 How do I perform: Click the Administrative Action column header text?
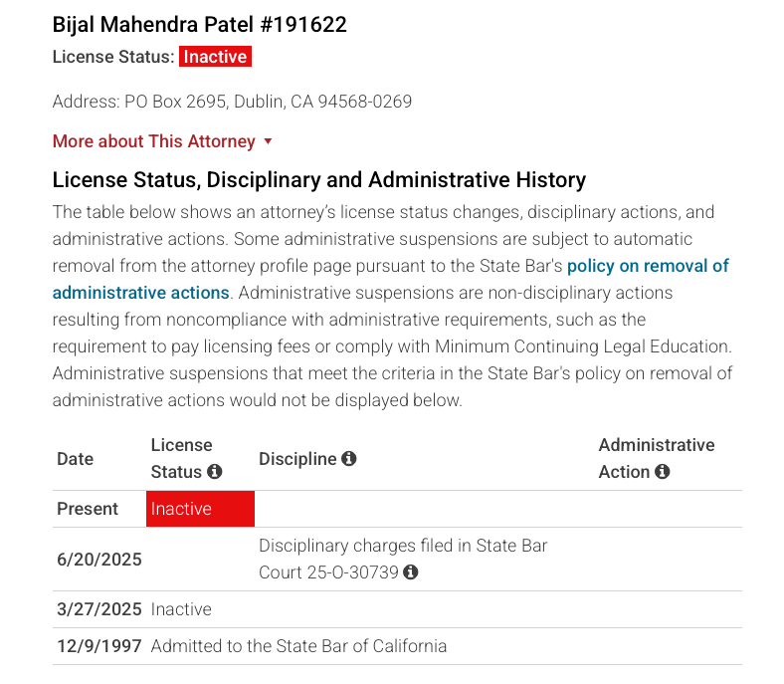pyautogui.click(x=656, y=445)
